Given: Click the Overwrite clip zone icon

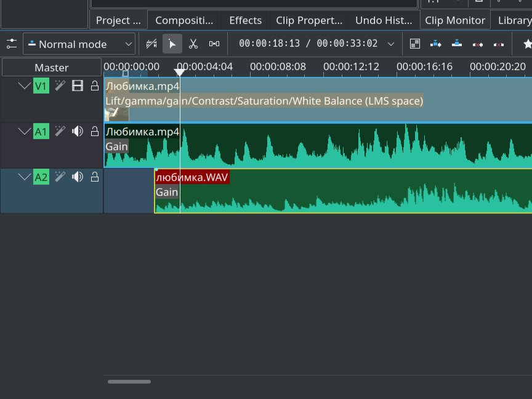Looking at the screenshot, I should click(457, 44).
